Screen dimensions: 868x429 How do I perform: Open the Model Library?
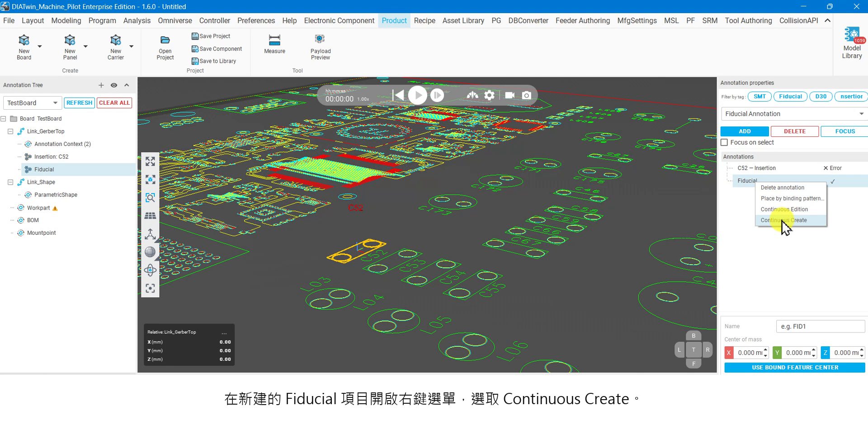pos(852,43)
